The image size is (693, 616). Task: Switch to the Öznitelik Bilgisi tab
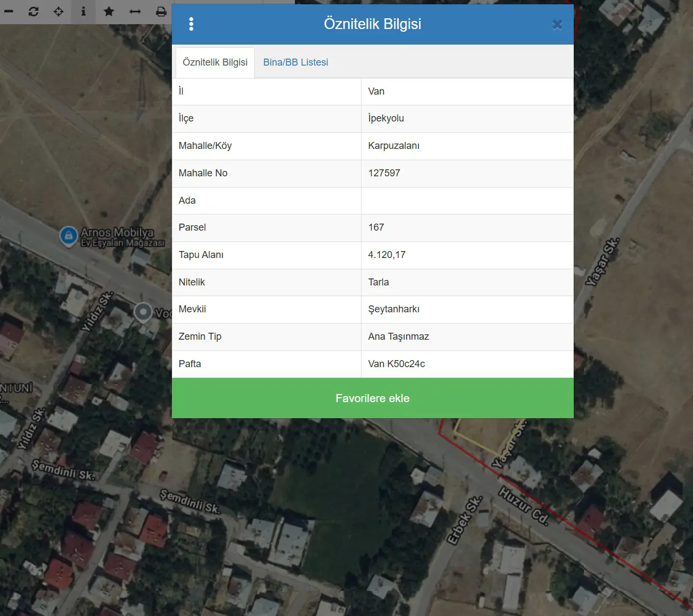coord(215,62)
